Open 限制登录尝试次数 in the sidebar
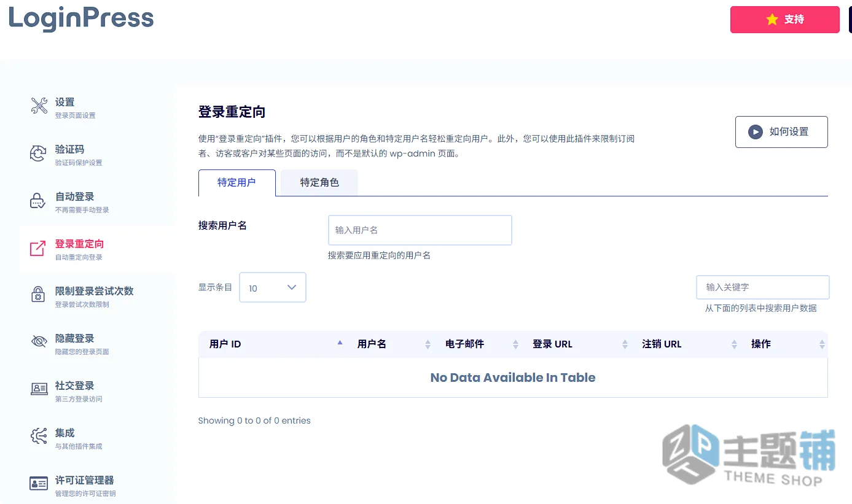This screenshot has width=852, height=504. point(96,296)
